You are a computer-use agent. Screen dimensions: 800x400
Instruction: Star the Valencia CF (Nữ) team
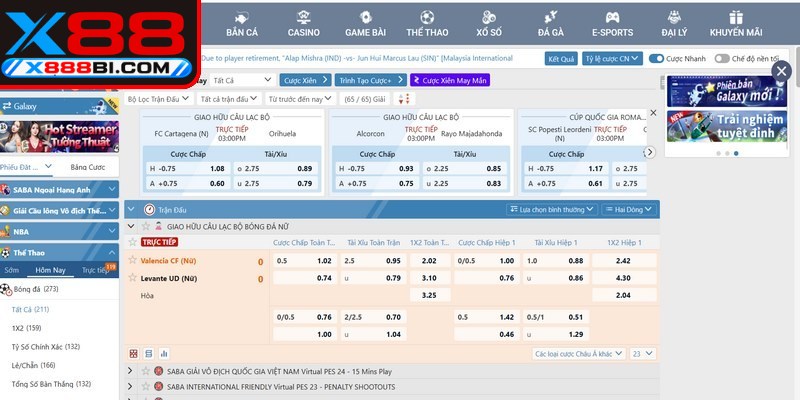pyautogui.click(x=133, y=260)
